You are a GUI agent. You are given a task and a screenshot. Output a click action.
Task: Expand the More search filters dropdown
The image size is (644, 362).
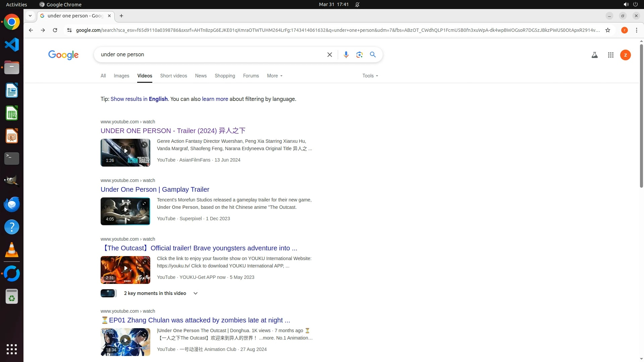(x=274, y=76)
